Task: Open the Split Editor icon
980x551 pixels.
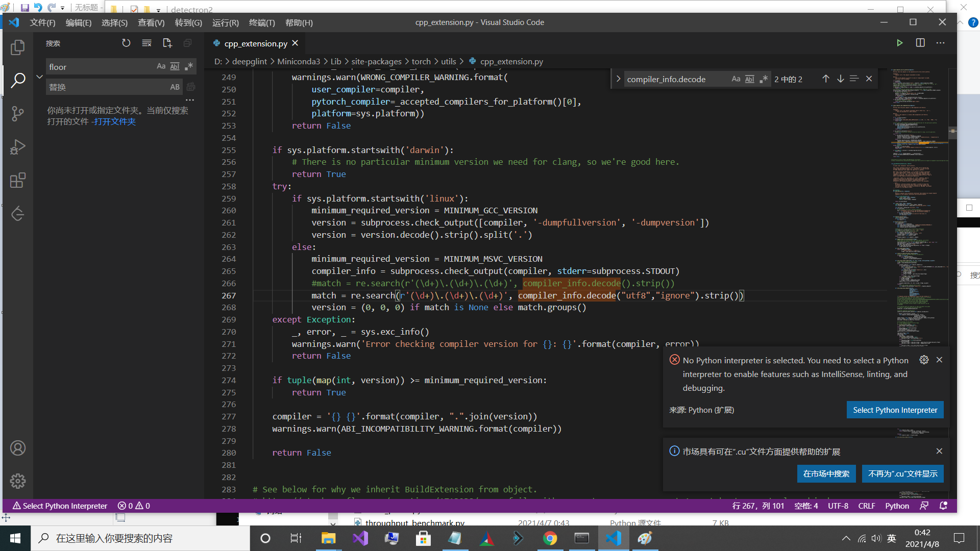Action: tap(920, 43)
